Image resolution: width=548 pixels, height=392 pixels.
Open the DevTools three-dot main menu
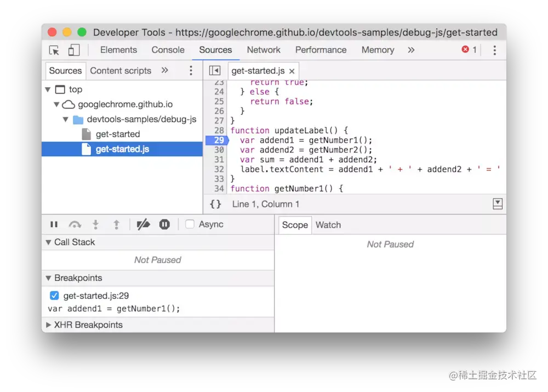pos(494,50)
